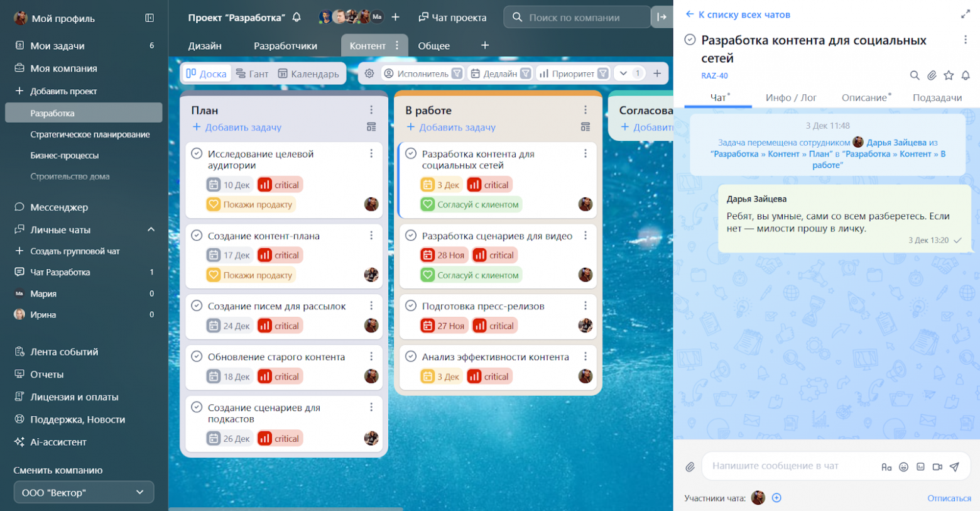The width and height of the screenshot is (980, 511).
Task: Collapse the Личные чаты section
Action: coord(151,229)
